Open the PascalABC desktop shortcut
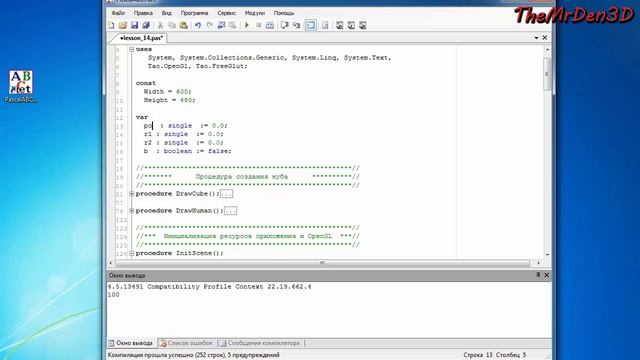This screenshot has height=360, width=640. (x=20, y=87)
